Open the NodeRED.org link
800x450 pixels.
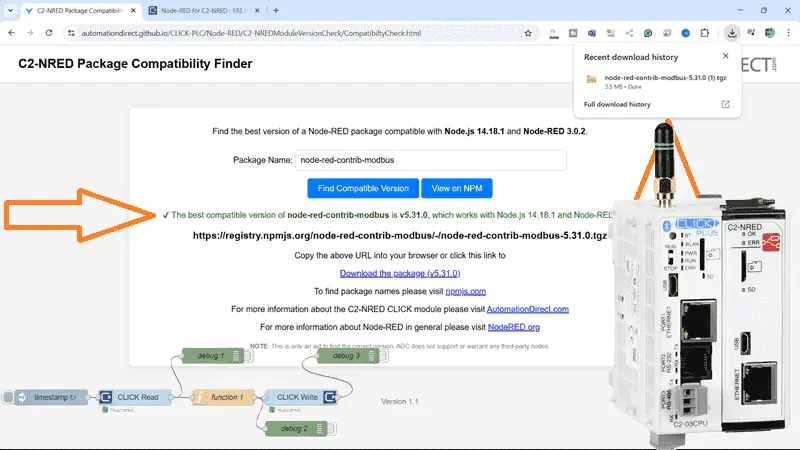pos(514,327)
